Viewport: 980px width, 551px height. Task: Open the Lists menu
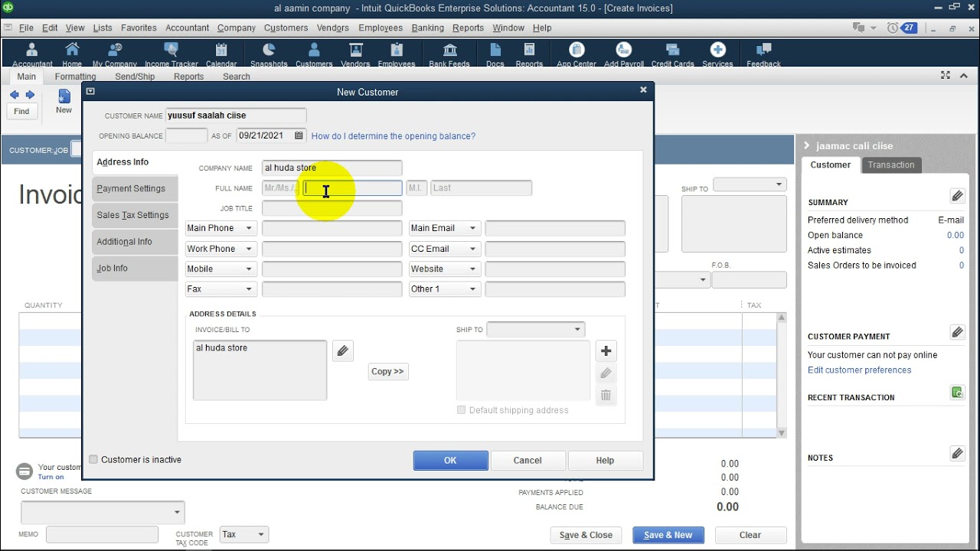pyautogui.click(x=103, y=28)
